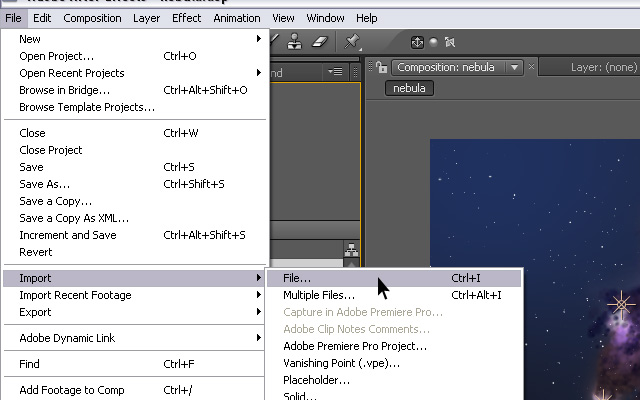Image resolution: width=640 pixels, height=400 pixels.
Task: Choose Multiple Files... import option
Action: (x=394, y=295)
